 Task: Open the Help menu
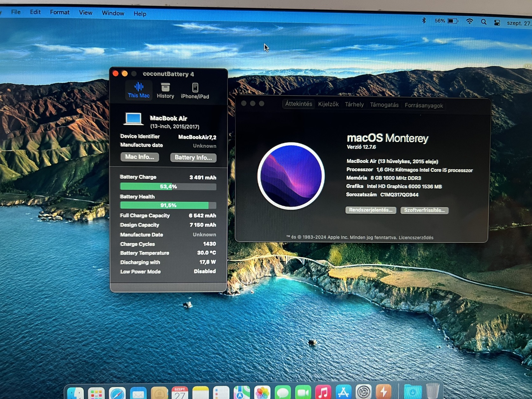(140, 14)
